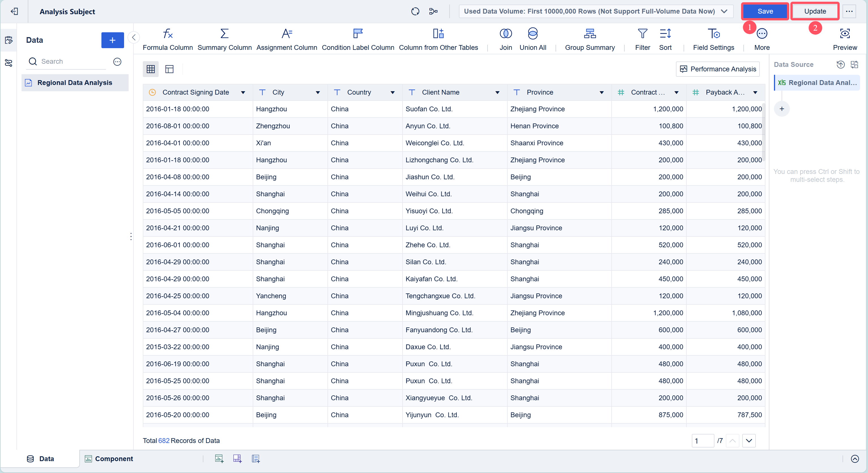The image size is (868, 473).
Task: Open Group Summary tool
Action: pos(590,39)
